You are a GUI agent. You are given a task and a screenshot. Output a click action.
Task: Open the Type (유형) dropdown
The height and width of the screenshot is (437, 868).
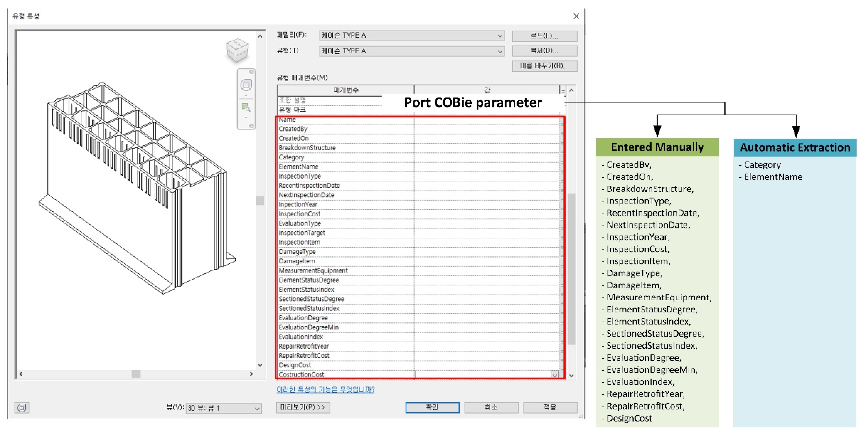412,51
